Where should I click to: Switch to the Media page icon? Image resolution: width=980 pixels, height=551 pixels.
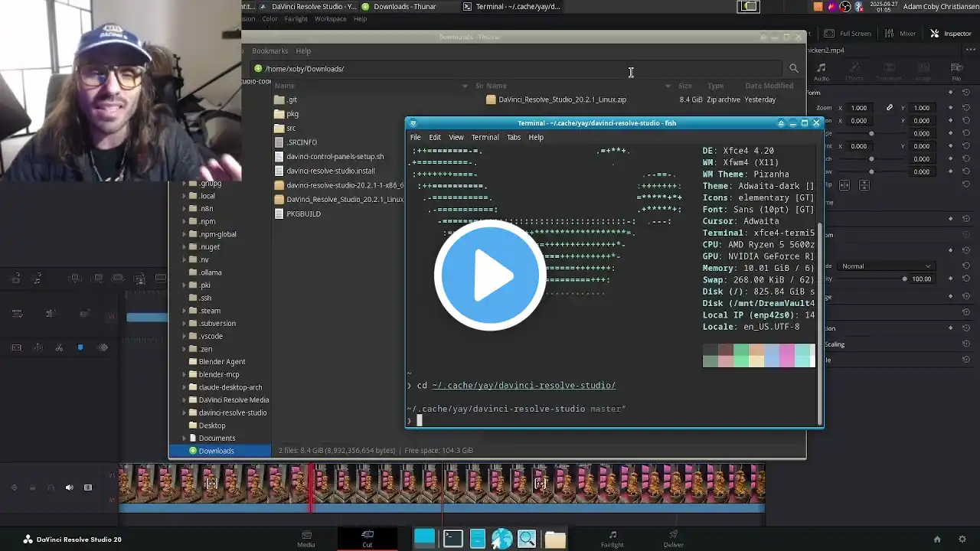click(x=306, y=539)
